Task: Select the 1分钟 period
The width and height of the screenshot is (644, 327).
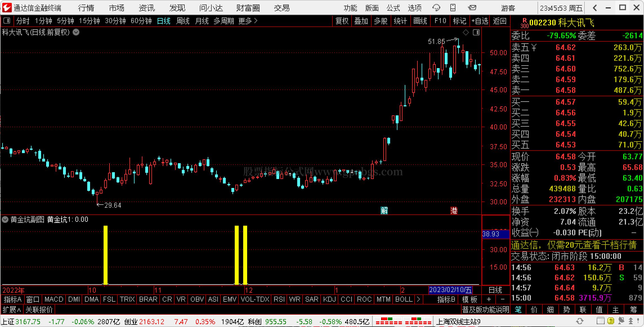Action: (x=43, y=21)
